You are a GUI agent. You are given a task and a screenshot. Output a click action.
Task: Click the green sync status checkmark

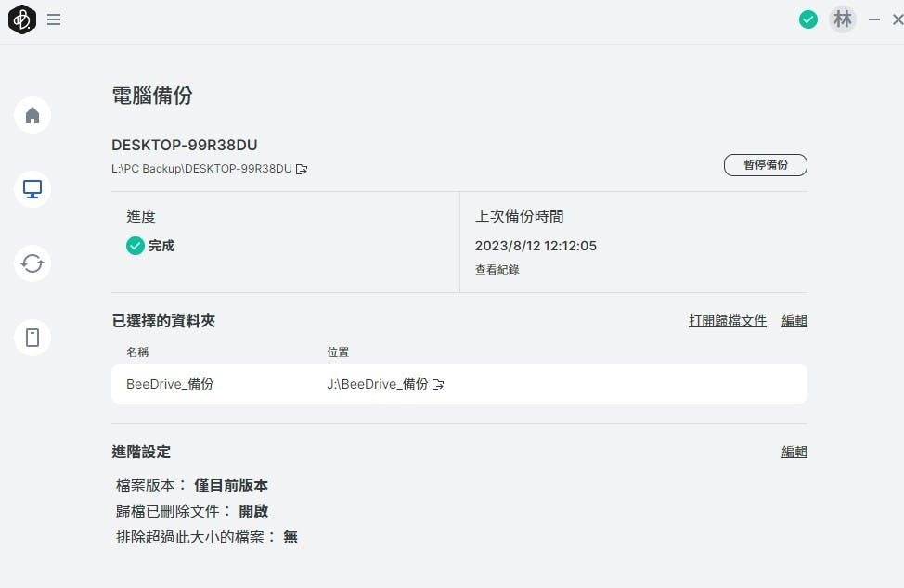pos(807,19)
